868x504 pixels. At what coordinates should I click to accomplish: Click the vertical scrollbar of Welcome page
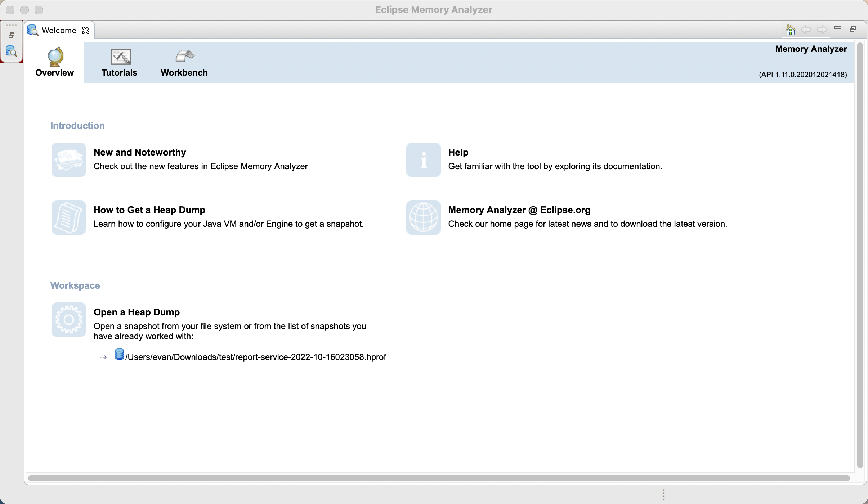click(860, 255)
